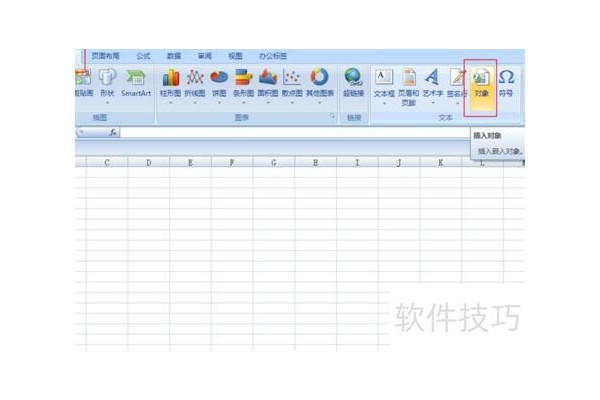Insert clip art (剪贴画)
The height and width of the screenshot is (400, 600).
click(84, 83)
